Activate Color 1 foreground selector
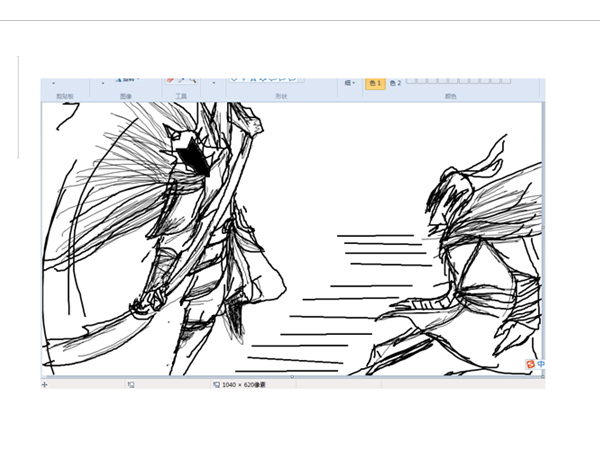This screenshot has height=468, width=600. click(375, 83)
